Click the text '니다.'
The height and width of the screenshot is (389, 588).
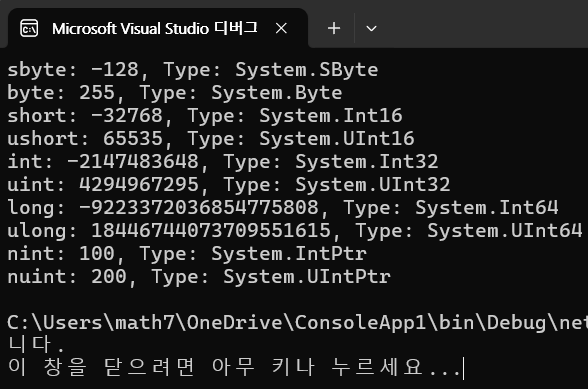click(36, 344)
